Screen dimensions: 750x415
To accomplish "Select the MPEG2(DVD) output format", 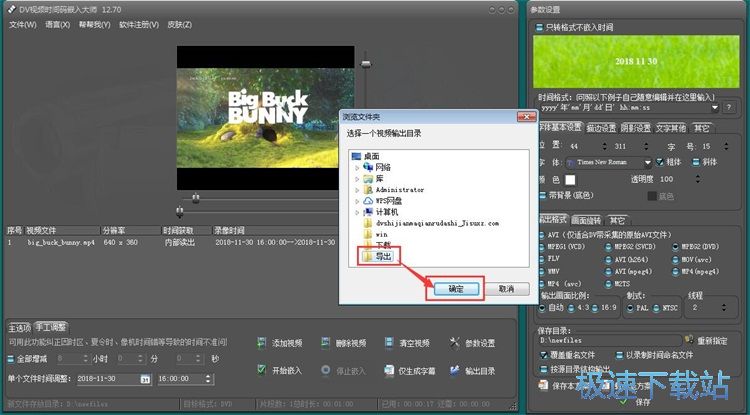I will pos(675,247).
